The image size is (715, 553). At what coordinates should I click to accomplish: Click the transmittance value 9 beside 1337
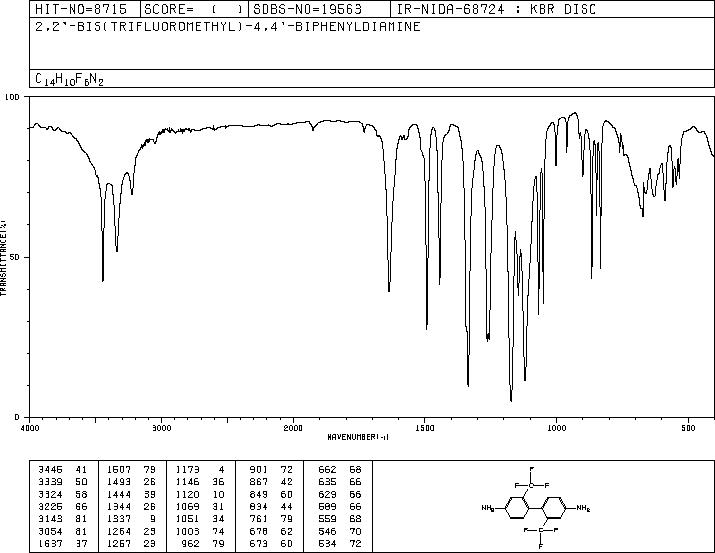153,519
